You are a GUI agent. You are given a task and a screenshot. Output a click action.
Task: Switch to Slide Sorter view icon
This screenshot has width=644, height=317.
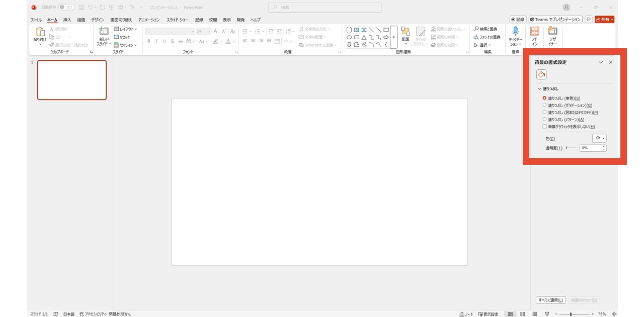pos(523,314)
